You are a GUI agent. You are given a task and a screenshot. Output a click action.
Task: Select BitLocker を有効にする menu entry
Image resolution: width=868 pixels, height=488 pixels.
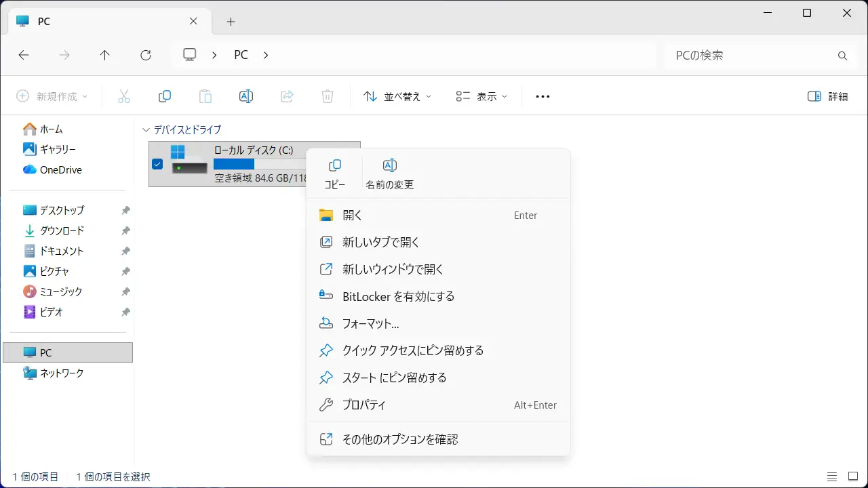pos(398,297)
